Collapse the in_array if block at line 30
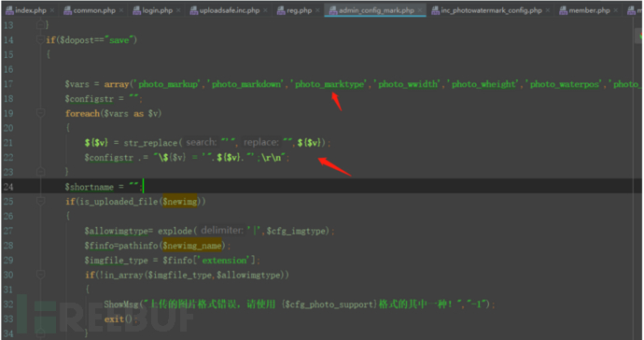Image resolution: width=644 pixels, height=340 pixels. [x=40, y=275]
